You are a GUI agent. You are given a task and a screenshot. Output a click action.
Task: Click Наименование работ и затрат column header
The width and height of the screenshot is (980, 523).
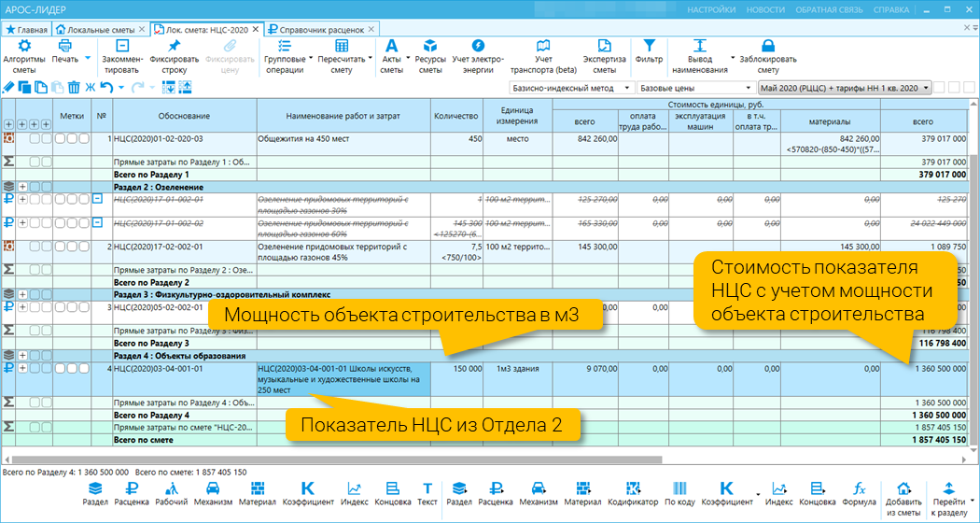point(343,116)
